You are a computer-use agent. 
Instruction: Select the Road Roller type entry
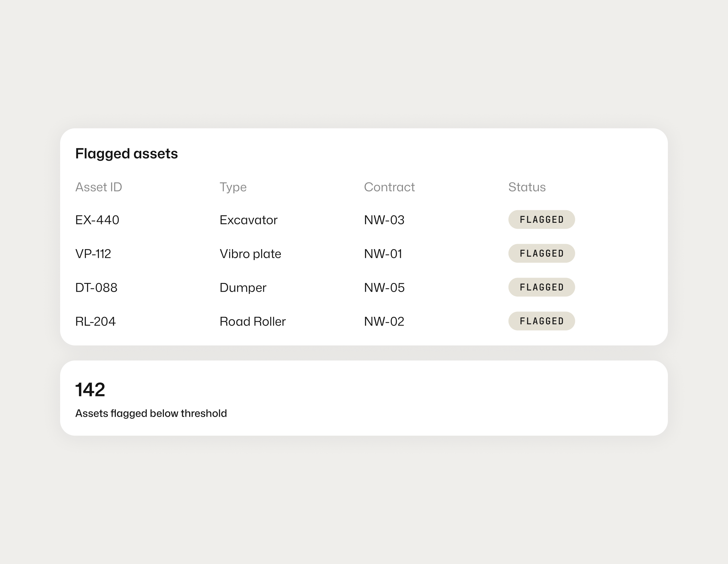(252, 321)
